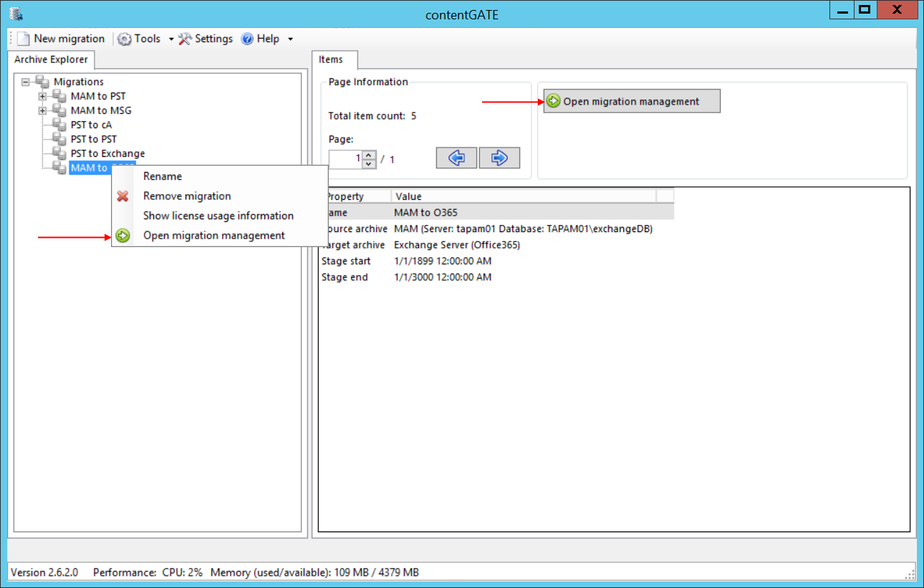Expand the MAM to MSG tree node
Viewport: 924px width, 588px height.
point(43,110)
